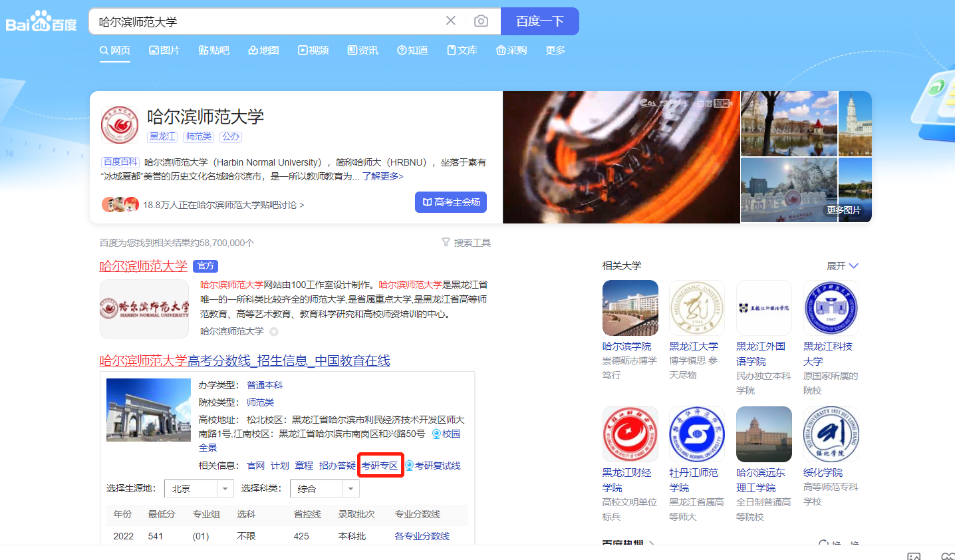Open the 哈尔滨学院 text link
This screenshot has width=955, height=560.
627,347
